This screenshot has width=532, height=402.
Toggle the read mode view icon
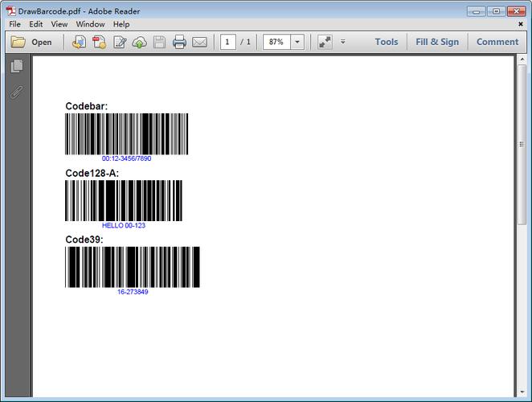(325, 42)
